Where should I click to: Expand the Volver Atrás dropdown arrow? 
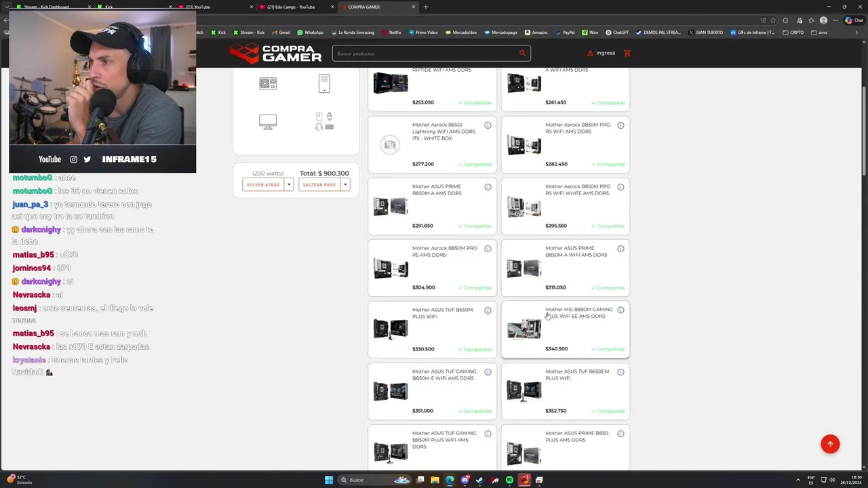[289, 184]
